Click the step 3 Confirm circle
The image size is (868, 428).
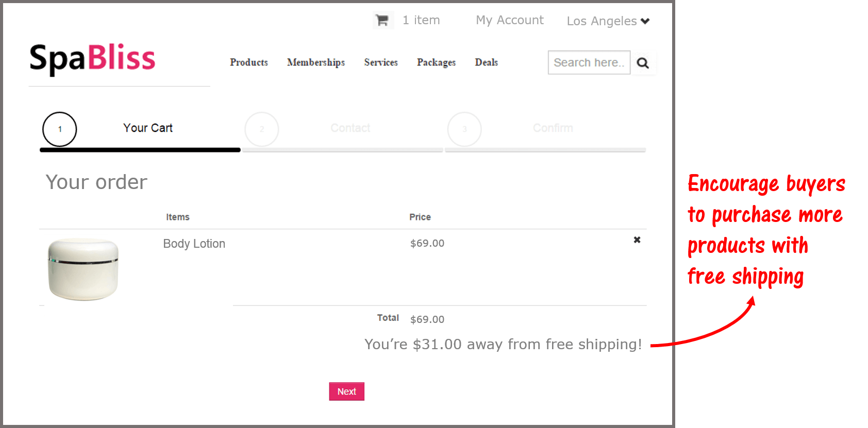tap(464, 129)
